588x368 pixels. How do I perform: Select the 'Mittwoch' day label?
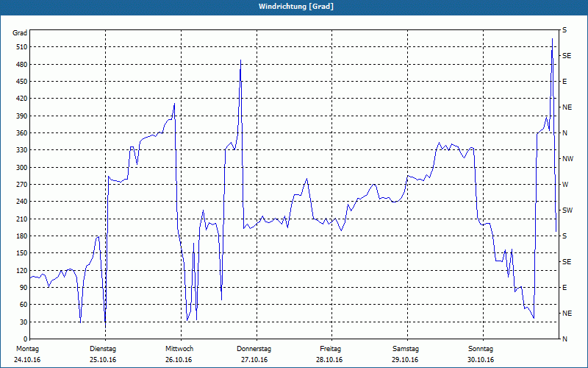179,349
